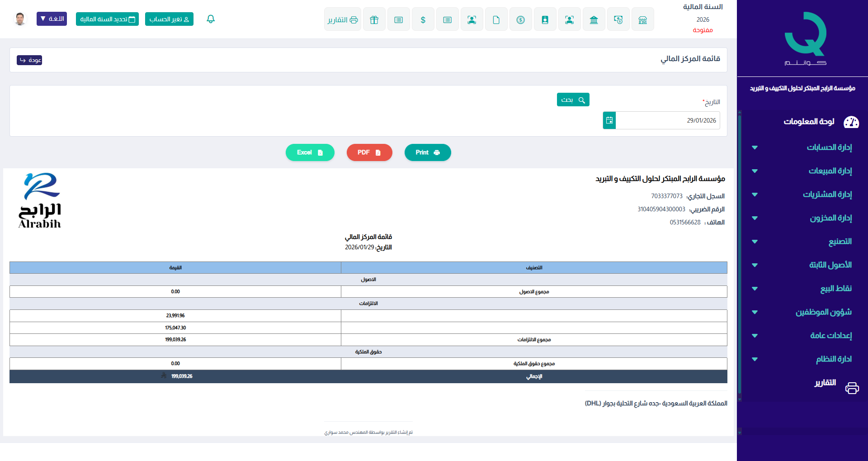Click the storefront icon in top toolbar
Screen dimensions: 868x461
[x=642, y=19]
